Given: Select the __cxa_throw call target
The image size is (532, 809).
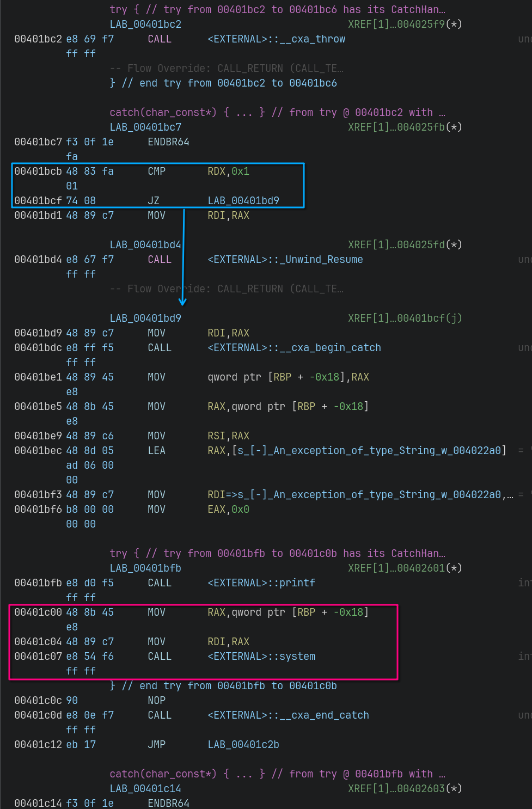Looking at the screenshot, I should [276, 39].
